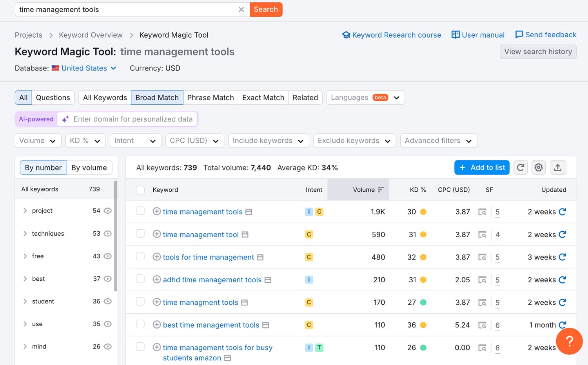Check the 'time management tool' row checkbox
588x365 pixels.
(x=140, y=234)
